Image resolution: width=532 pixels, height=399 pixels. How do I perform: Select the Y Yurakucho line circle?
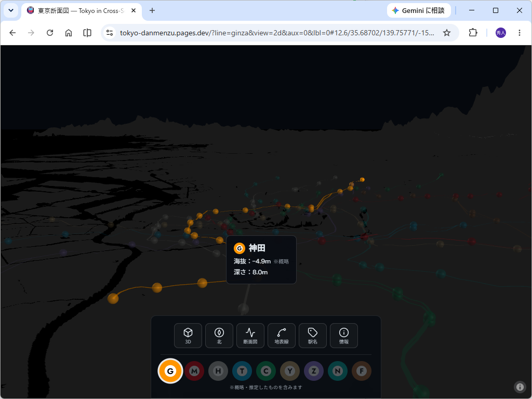[x=290, y=371]
